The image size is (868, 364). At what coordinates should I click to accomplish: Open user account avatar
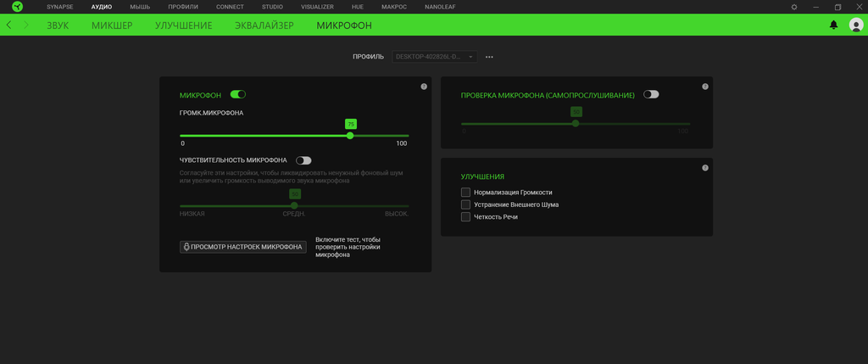tap(856, 25)
